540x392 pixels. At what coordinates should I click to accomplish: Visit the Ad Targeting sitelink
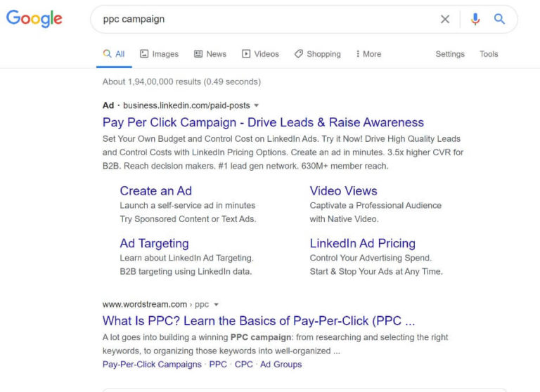[154, 243]
